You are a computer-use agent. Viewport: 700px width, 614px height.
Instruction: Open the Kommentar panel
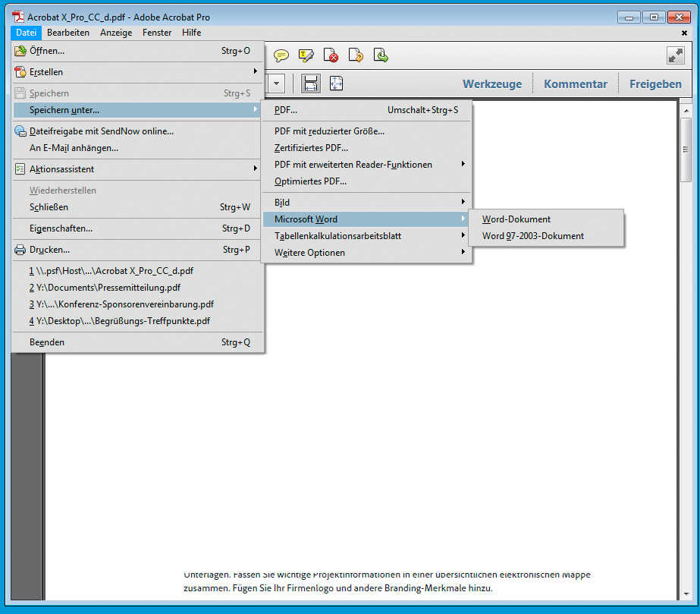[x=575, y=84]
